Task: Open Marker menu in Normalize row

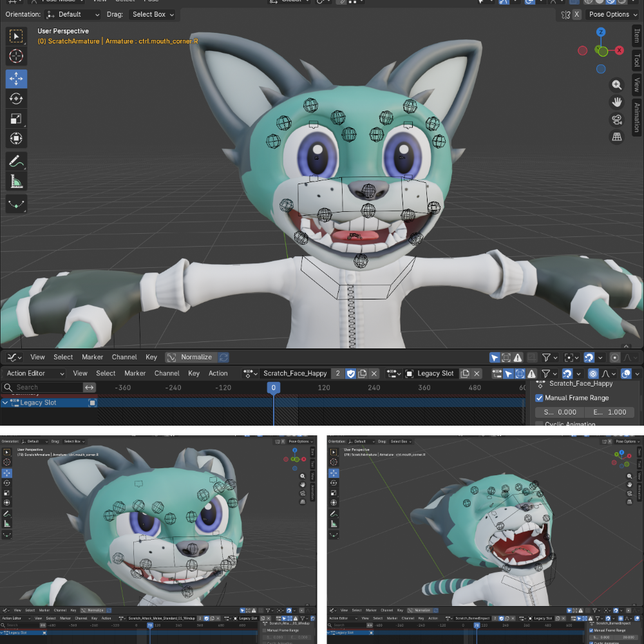Action: coord(92,357)
